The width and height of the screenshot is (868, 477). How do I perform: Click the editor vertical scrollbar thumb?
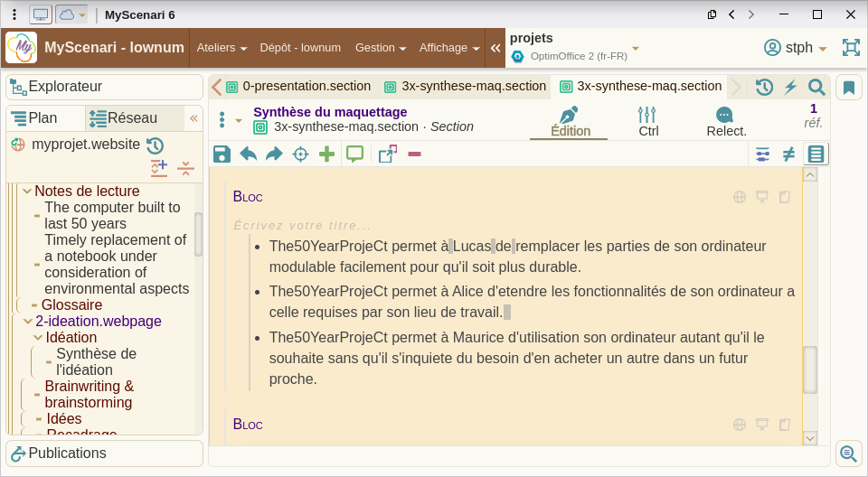tap(809, 369)
